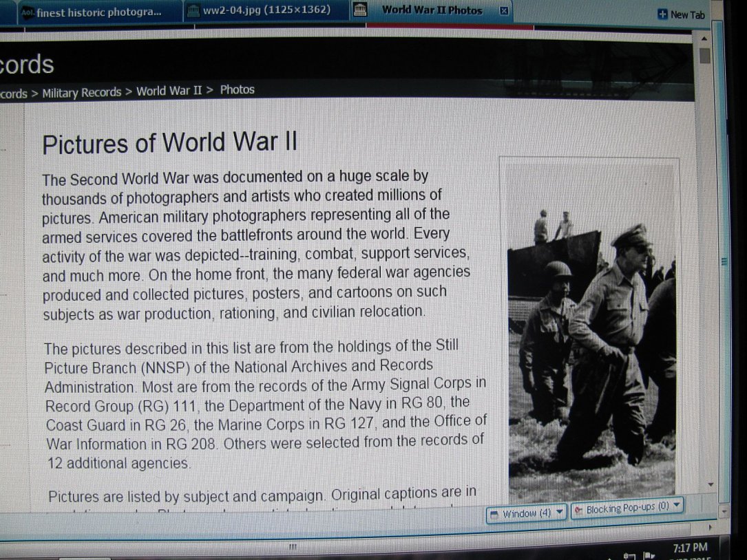
Task: Open the Window (4) dropdown
Action: [527, 513]
